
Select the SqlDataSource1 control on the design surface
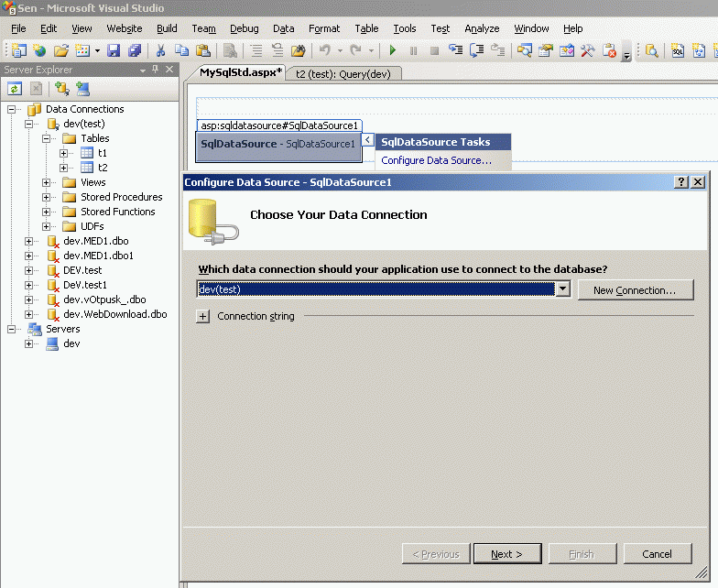point(278,147)
